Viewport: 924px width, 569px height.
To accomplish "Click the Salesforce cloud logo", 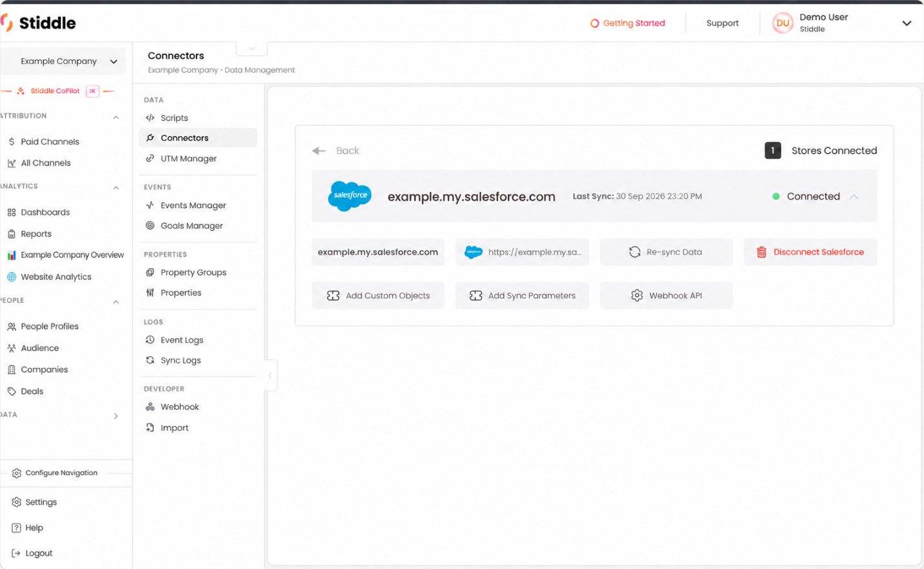I will (x=350, y=196).
